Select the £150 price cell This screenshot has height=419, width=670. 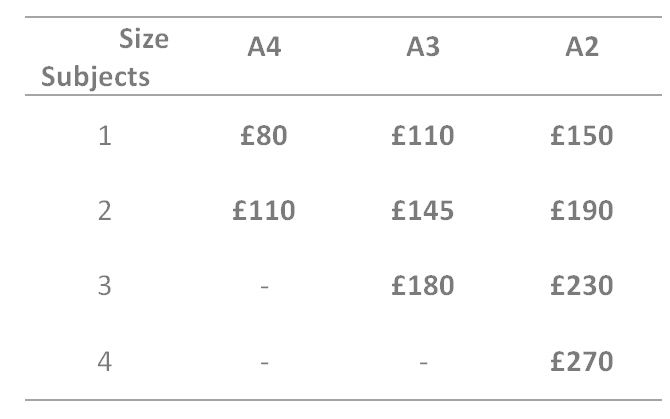click(581, 136)
